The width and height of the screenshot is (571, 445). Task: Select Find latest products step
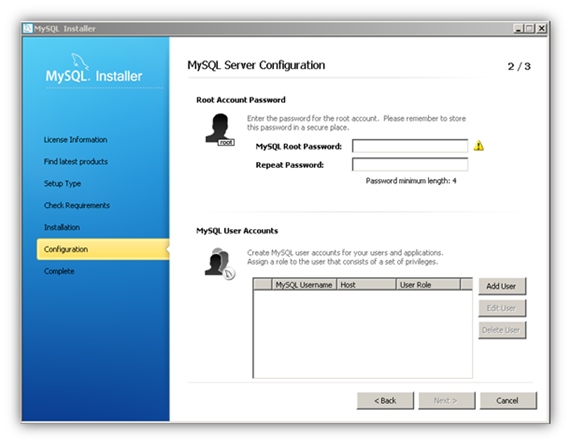[76, 161]
